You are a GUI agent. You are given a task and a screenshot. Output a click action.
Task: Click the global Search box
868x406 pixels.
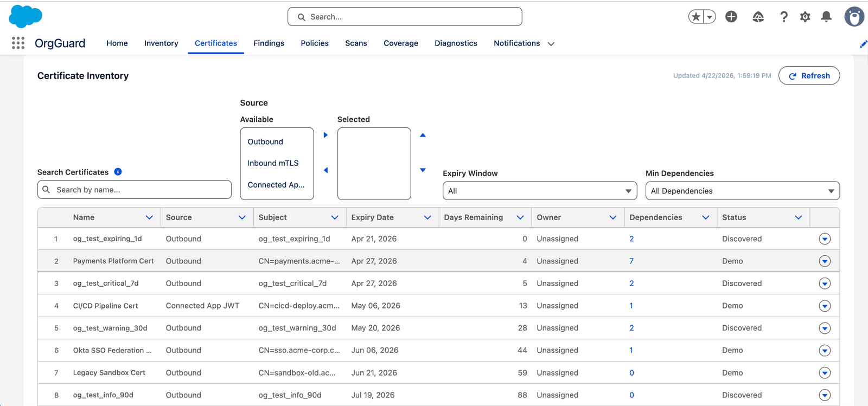click(x=405, y=17)
